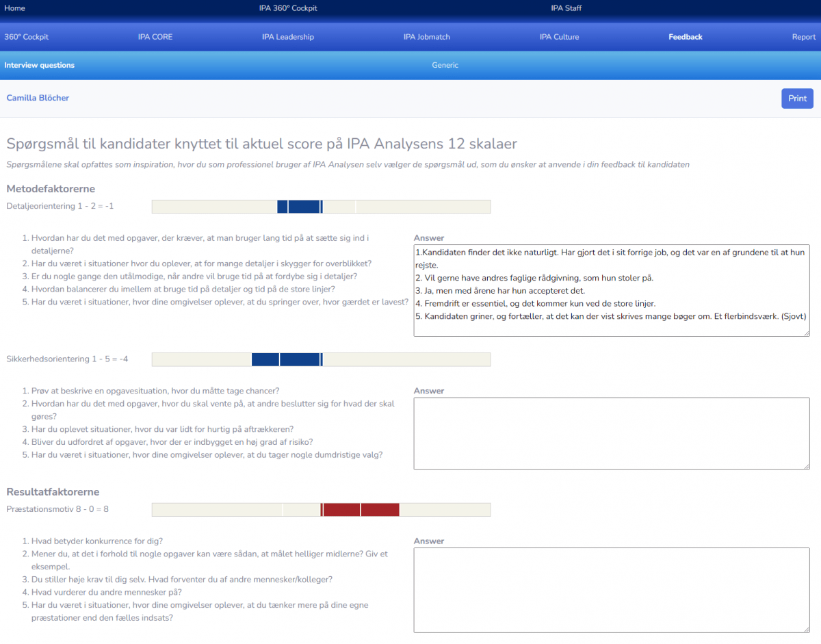The image size is (821, 644).
Task: Click the Præstationsmotiv answer text area
Action: (x=611, y=590)
